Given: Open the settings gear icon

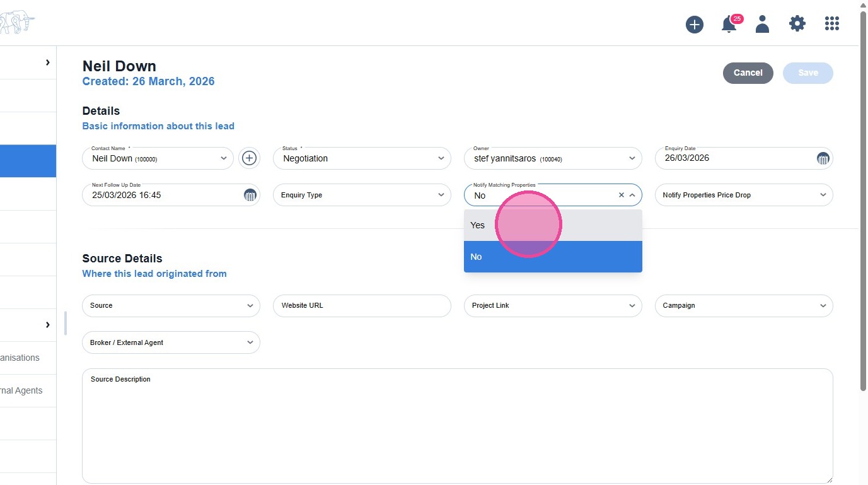Looking at the screenshot, I should pyautogui.click(x=797, y=24).
